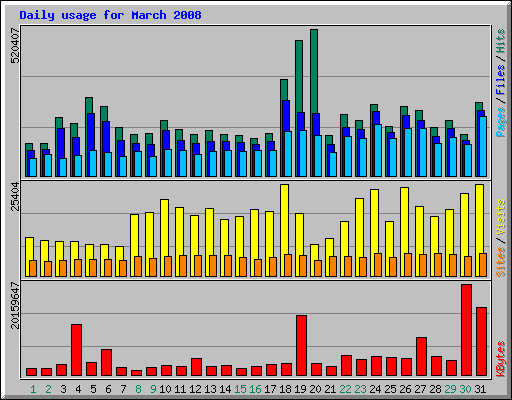This screenshot has height=400, width=512.
Task: Click the 'Daily usage for March 2008' title
Action: tap(110, 16)
